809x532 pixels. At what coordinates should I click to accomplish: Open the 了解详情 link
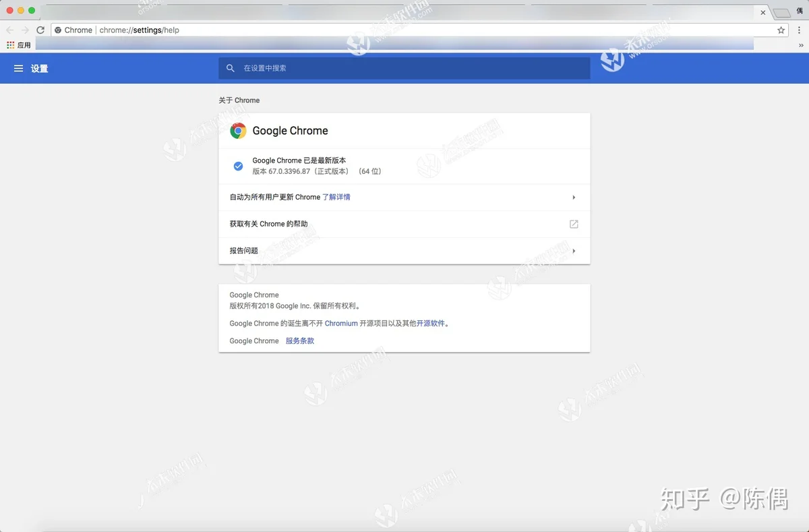pos(336,198)
